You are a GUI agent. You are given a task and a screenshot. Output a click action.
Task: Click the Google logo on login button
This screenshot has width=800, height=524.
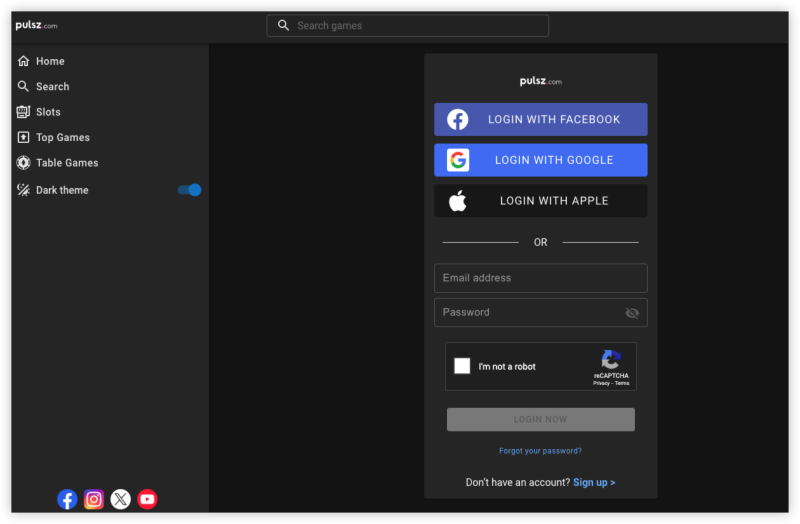458,160
